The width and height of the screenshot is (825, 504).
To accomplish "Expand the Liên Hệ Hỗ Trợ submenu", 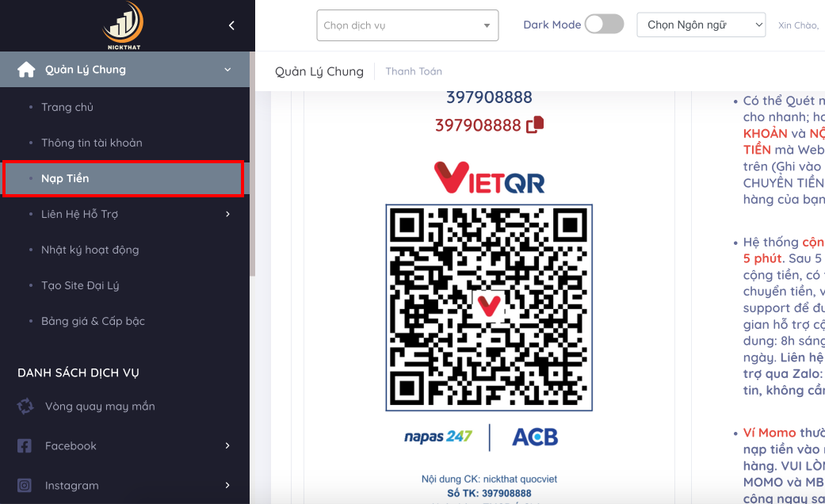I will tap(227, 214).
